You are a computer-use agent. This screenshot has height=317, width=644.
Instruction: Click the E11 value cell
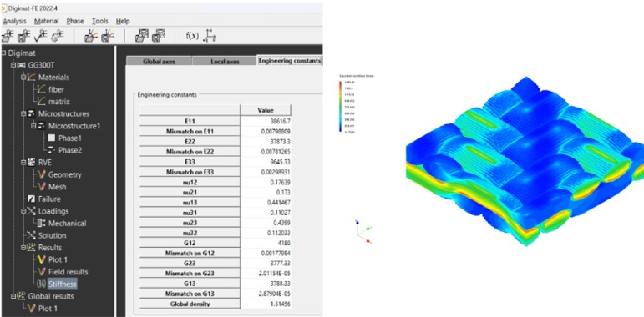[x=266, y=122]
